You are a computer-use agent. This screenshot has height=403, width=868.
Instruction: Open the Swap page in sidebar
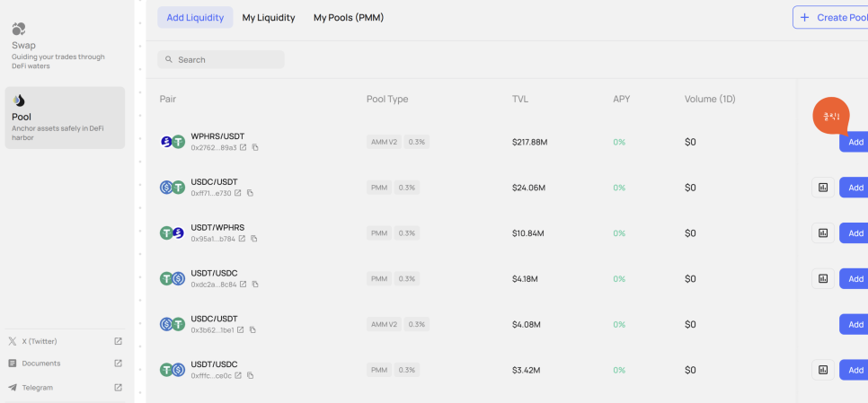tap(65, 47)
